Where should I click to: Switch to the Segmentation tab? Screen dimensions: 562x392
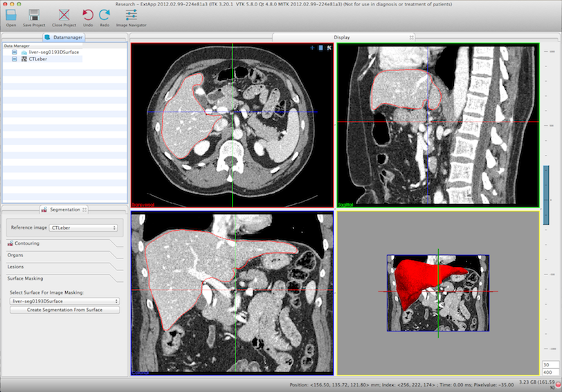64,209
